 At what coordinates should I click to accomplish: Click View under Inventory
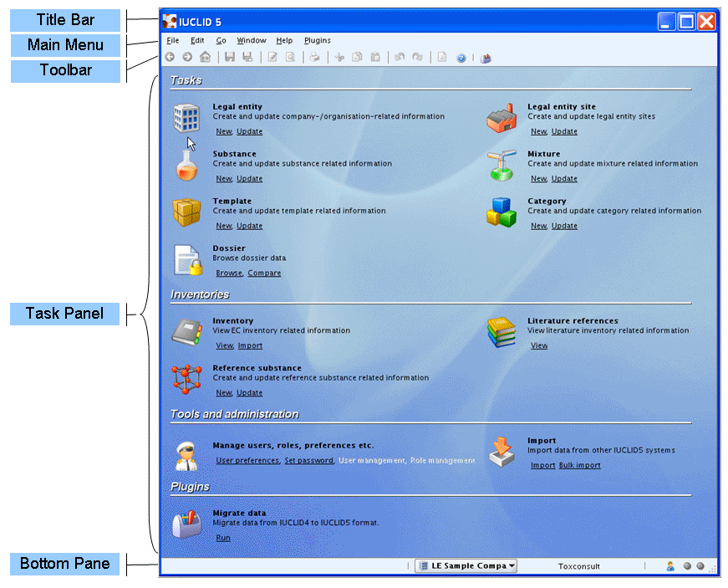tap(225, 345)
